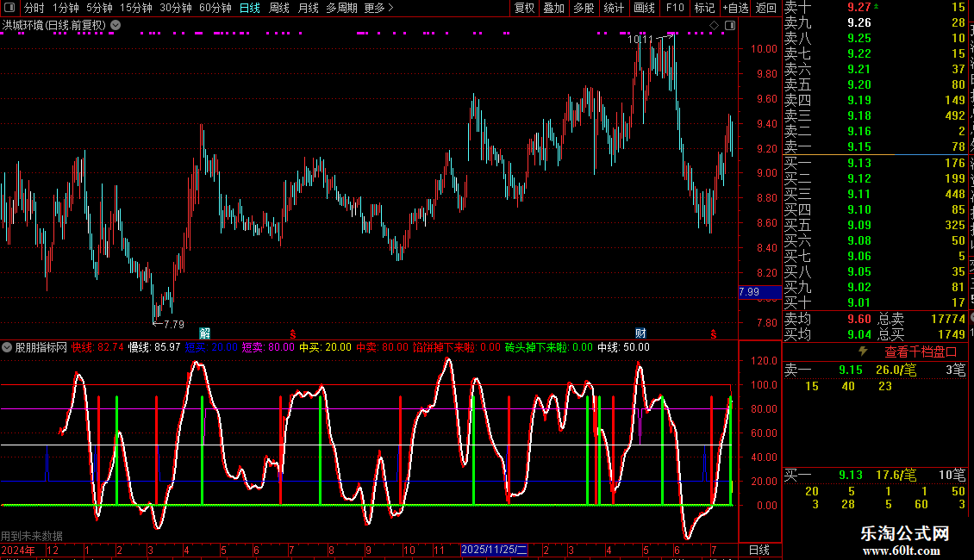Click the 2025/11/25/二 date label
The height and width of the screenshot is (560, 974).
[494, 550]
